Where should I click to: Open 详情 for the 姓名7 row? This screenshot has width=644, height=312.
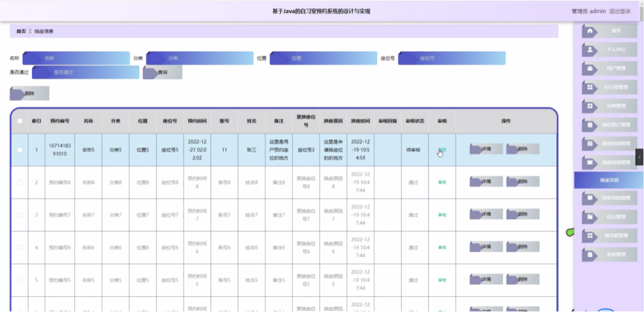(486, 214)
